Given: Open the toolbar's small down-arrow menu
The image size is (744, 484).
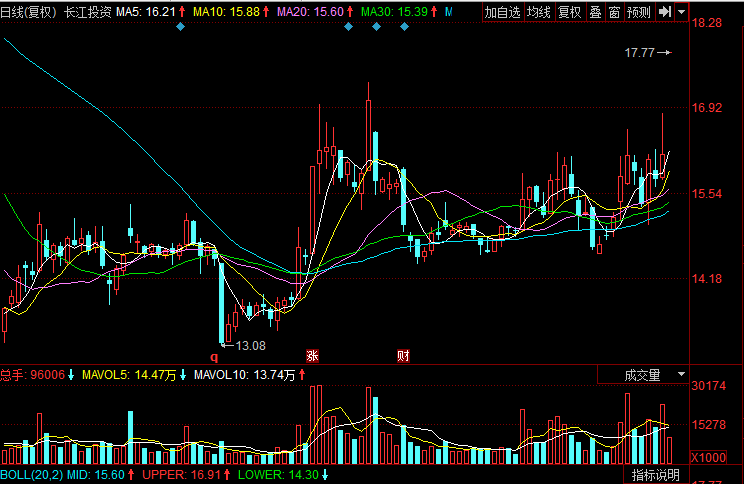Looking at the screenshot, I should (681, 12).
